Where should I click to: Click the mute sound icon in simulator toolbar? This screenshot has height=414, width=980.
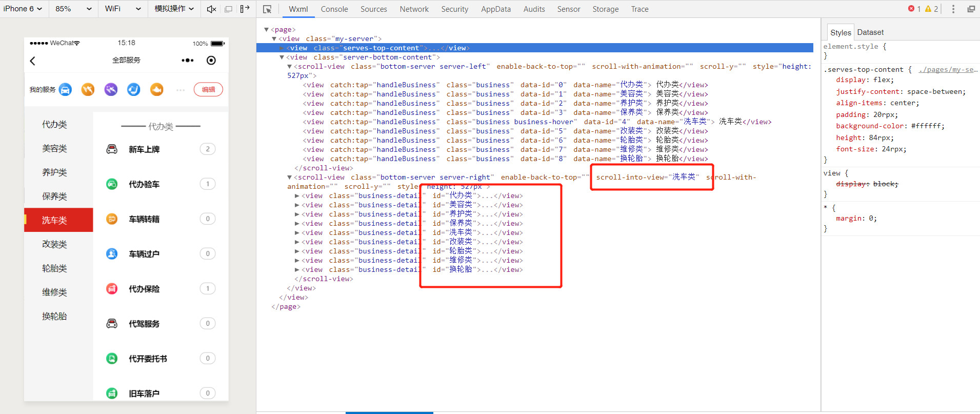(x=211, y=9)
